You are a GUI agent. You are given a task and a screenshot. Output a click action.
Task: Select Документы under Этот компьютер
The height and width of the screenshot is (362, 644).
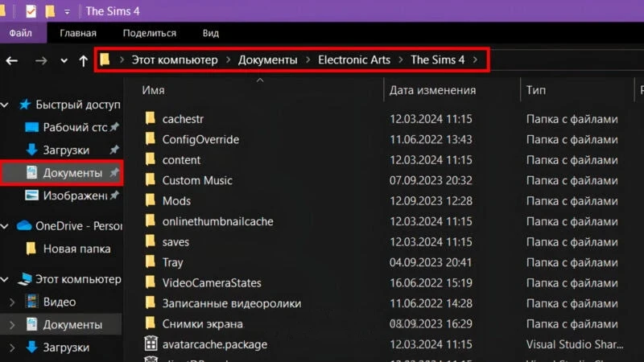(72, 325)
